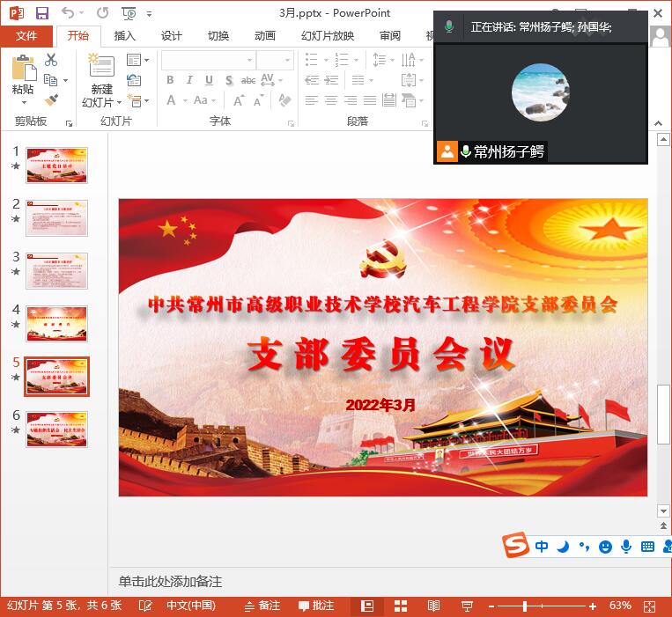The width and height of the screenshot is (672, 617).
Task: Click the spell check status icon
Action: click(145, 606)
